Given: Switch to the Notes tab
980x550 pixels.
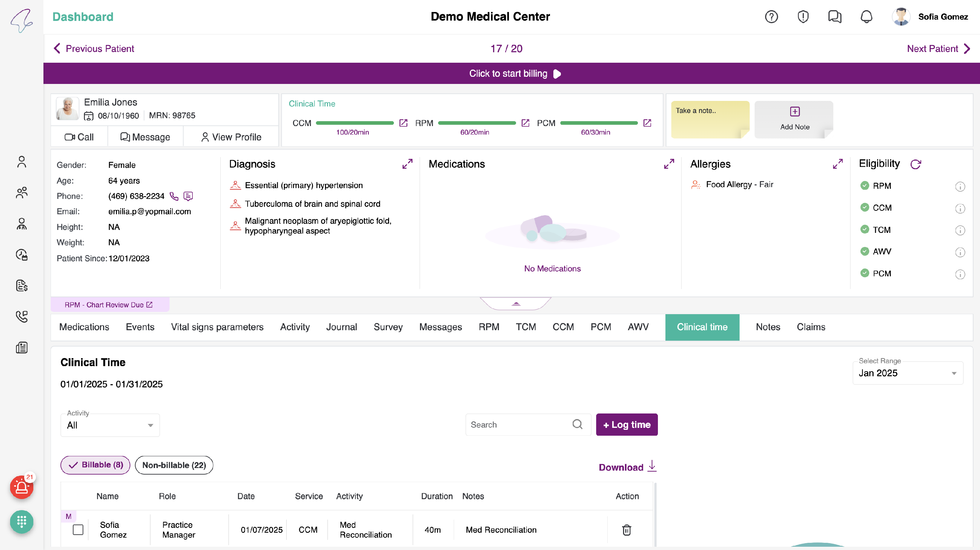Looking at the screenshot, I should click(768, 327).
